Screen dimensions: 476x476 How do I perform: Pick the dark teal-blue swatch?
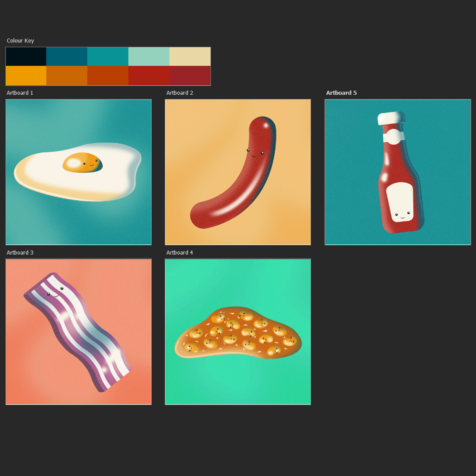point(67,57)
